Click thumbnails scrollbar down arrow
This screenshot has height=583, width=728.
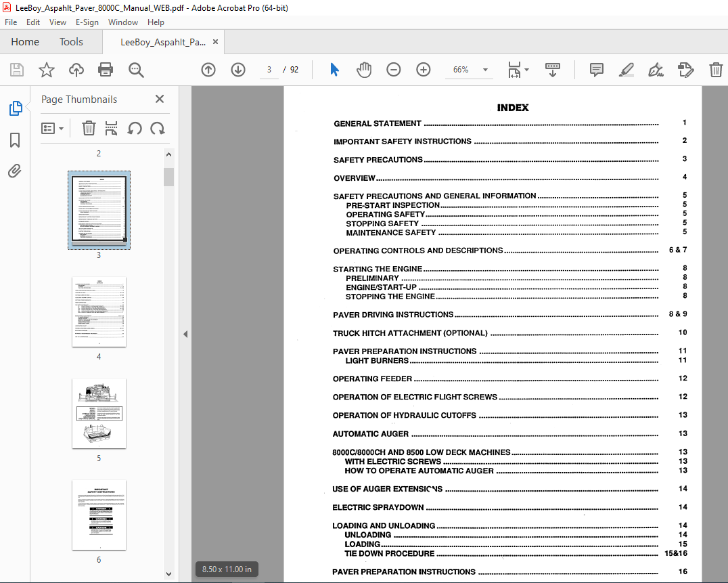pos(168,574)
